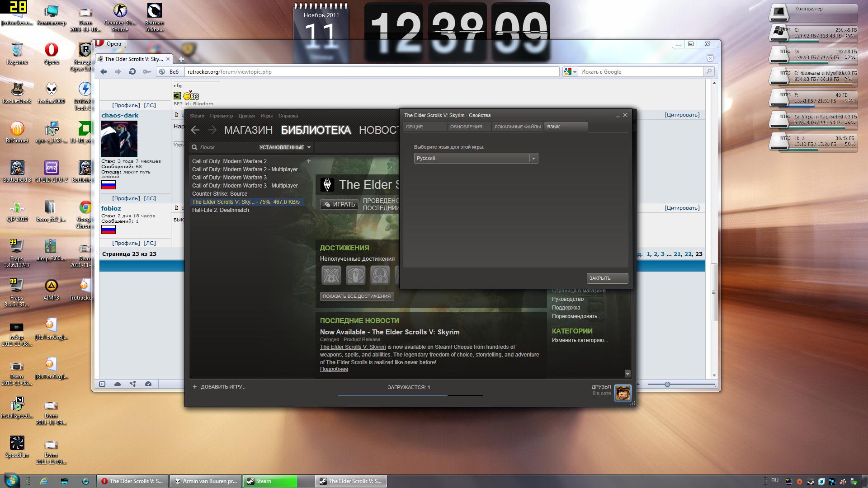Click the ЗАКРЫТЬ button in properties
The width and height of the screenshot is (868, 488).
click(607, 278)
